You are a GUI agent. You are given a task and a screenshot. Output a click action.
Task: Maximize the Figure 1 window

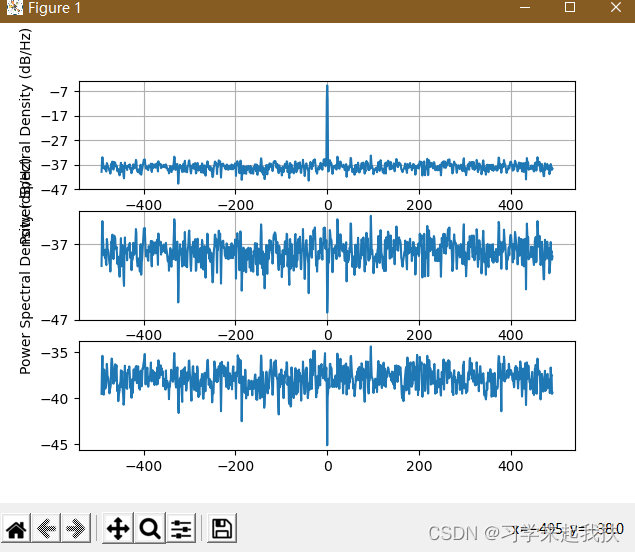pos(570,7)
